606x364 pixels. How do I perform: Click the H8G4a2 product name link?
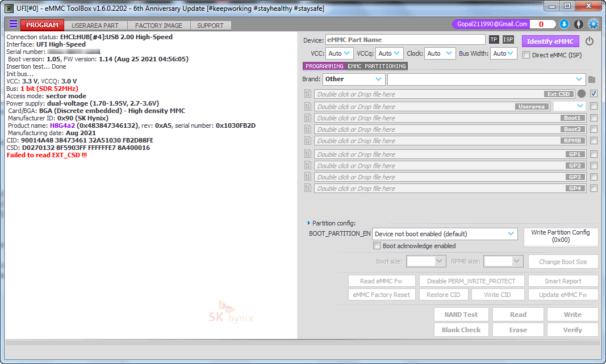tap(62, 125)
